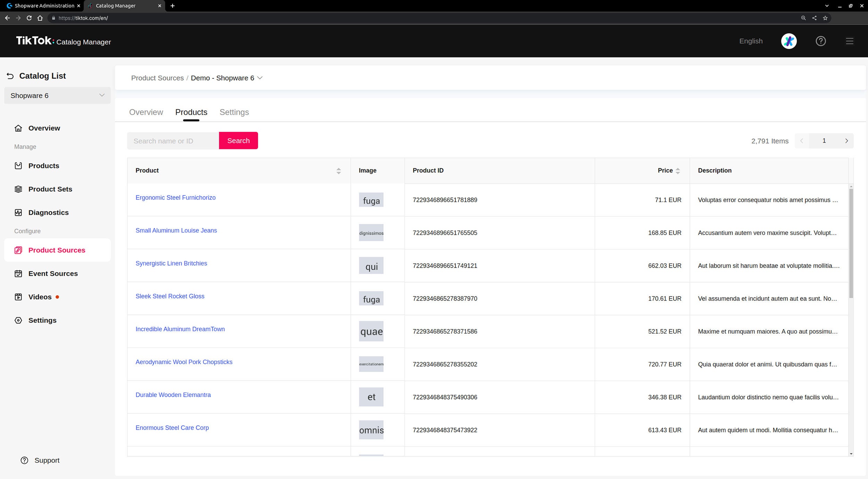Open the Event Sources calendar icon
This screenshot has height=479, width=868.
point(18,274)
